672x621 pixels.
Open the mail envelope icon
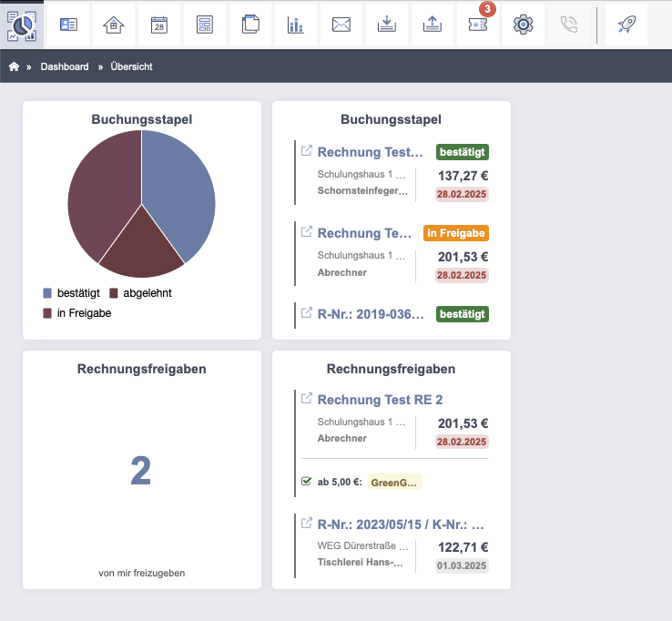(x=341, y=25)
